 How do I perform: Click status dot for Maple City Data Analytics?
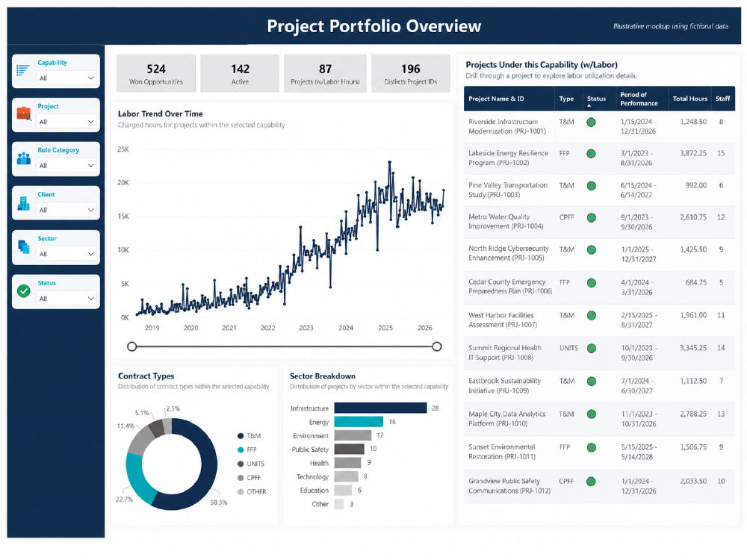coord(591,414)
